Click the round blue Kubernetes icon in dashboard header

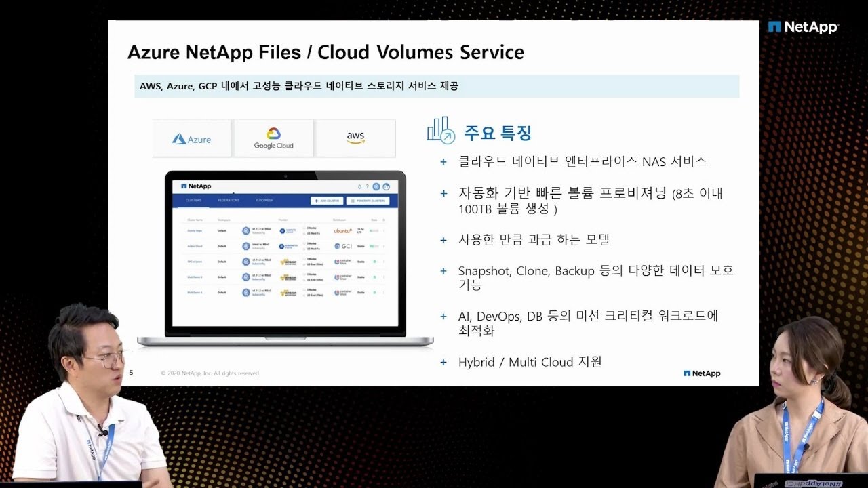[376, 186]
